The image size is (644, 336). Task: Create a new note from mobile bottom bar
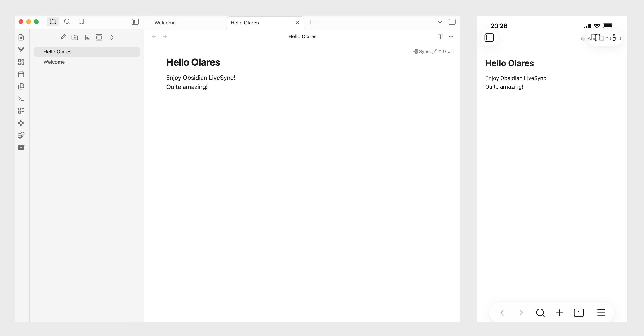point(560,313)
